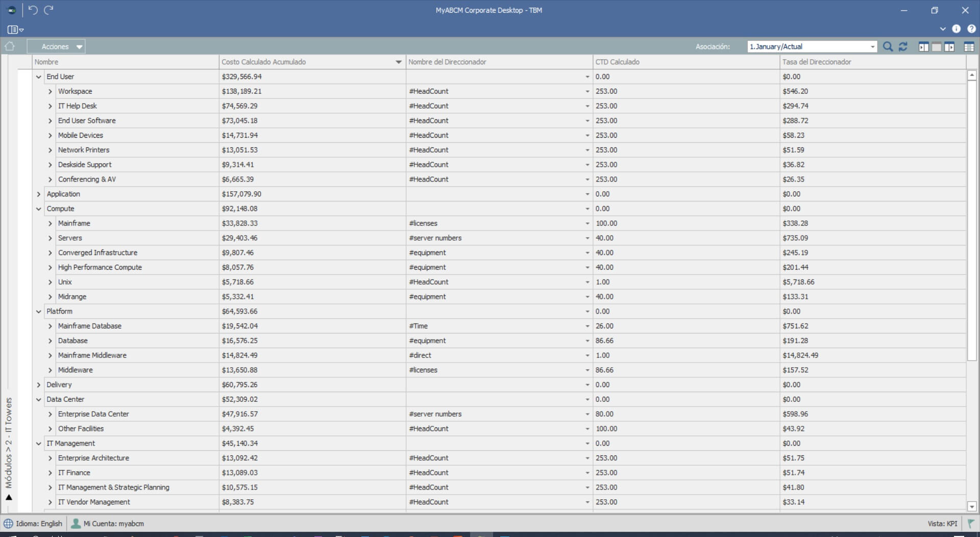Open the Acciones menu

[56, 47]
